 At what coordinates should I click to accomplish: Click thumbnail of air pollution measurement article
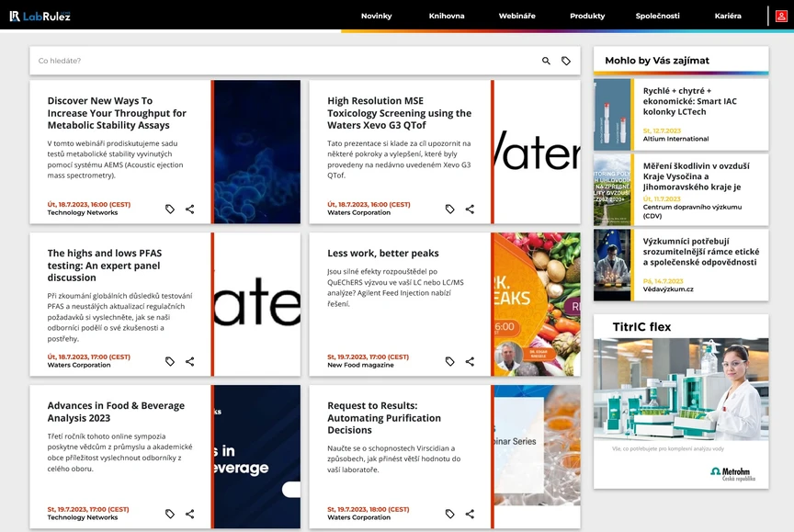[x=612, y=190]
